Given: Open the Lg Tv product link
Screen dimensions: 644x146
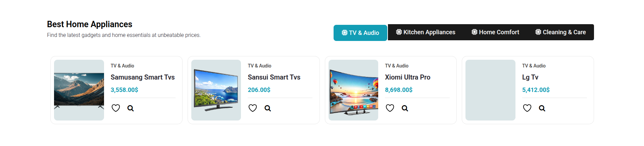Looking at the screenshot, I should coord(530,77).
